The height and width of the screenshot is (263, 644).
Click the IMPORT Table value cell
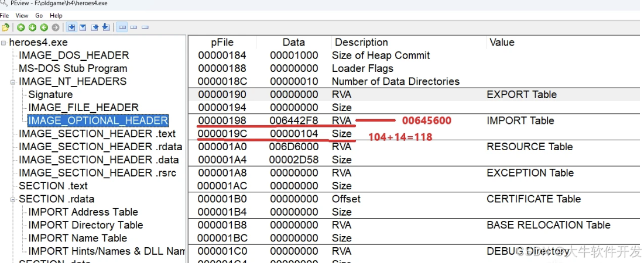520,120
